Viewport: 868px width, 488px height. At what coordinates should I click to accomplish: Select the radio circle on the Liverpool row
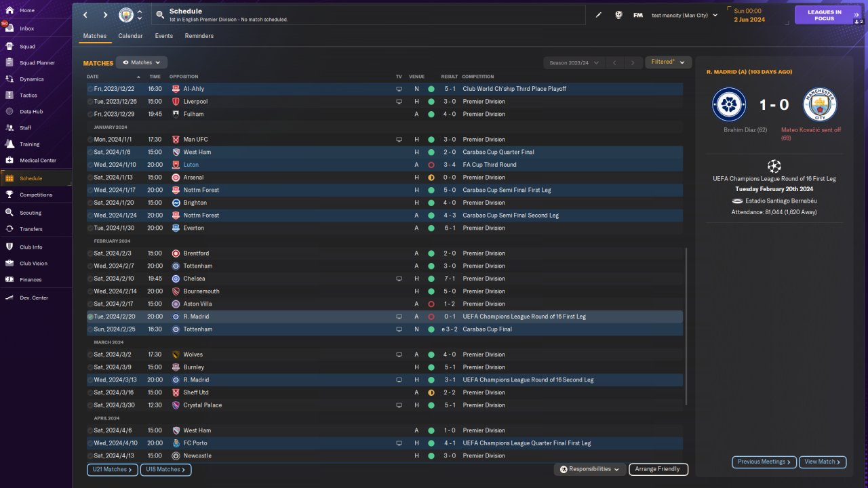(90, 102)
